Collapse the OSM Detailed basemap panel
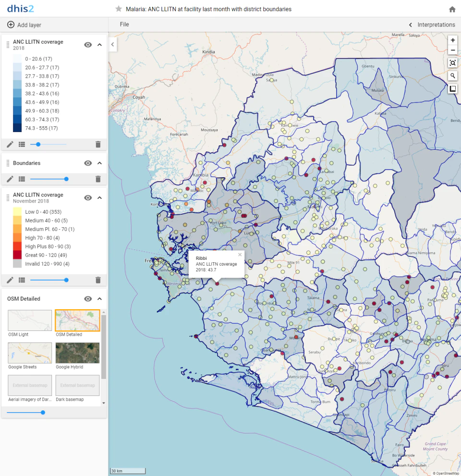 (x=99, y=299)
